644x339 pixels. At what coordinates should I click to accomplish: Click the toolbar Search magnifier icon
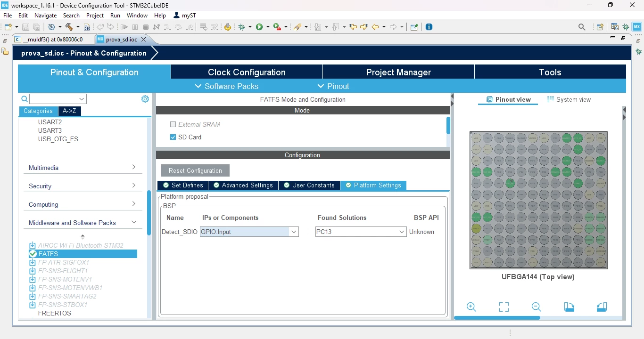coord(582,27)
